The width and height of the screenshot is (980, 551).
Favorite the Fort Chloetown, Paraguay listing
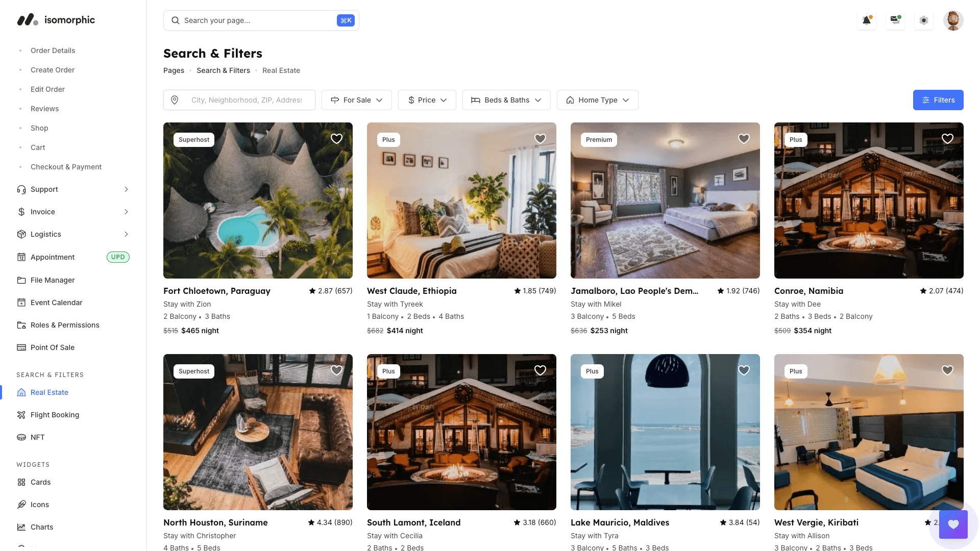click(336, 139)
